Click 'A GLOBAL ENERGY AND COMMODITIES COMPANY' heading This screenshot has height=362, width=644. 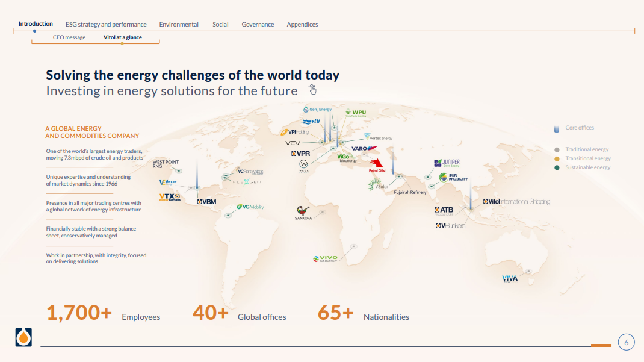92,132
